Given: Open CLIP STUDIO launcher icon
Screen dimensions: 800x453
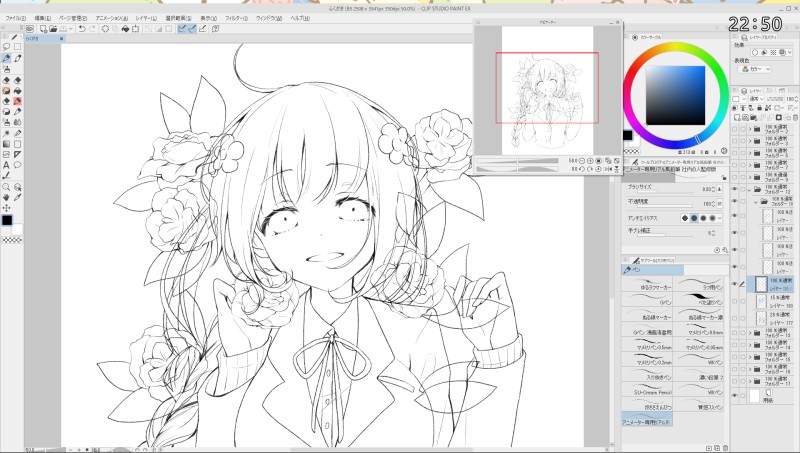Looking at the screenshot, I should [x=30, y=29].
